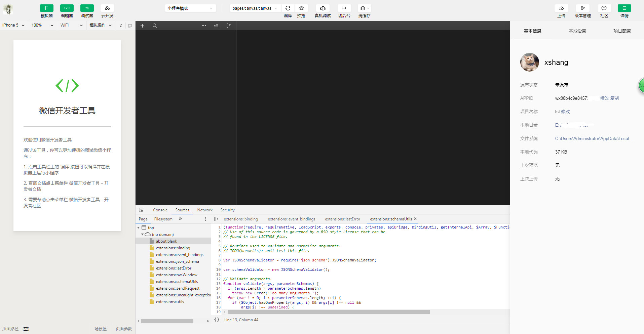Screen dimensions: 644x334
Task: Switch to the 本地设置 tab
Action: (577, 31)
